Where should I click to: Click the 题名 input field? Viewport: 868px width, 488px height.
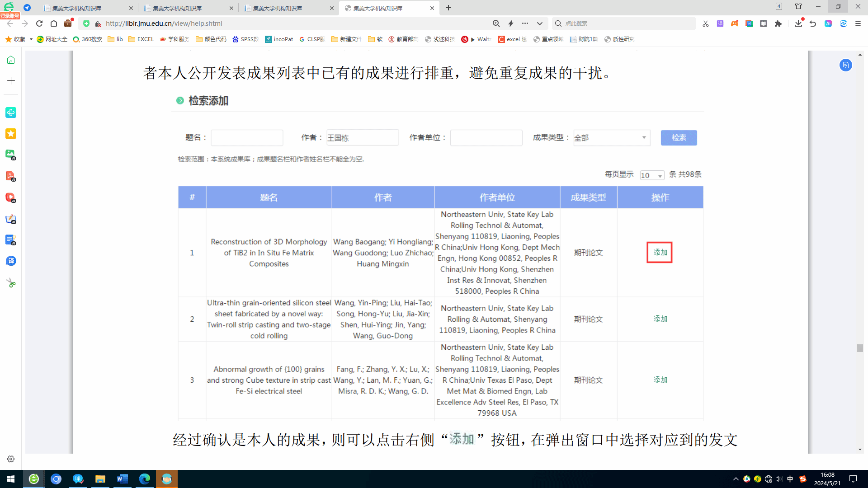247,138
